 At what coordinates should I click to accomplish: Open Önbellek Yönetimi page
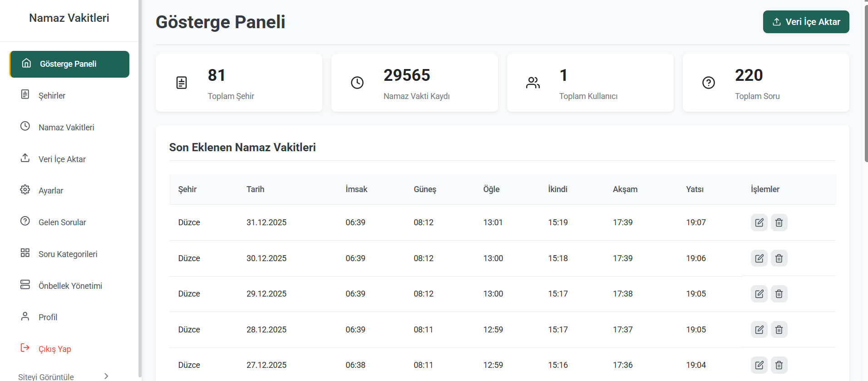[69, 286]
